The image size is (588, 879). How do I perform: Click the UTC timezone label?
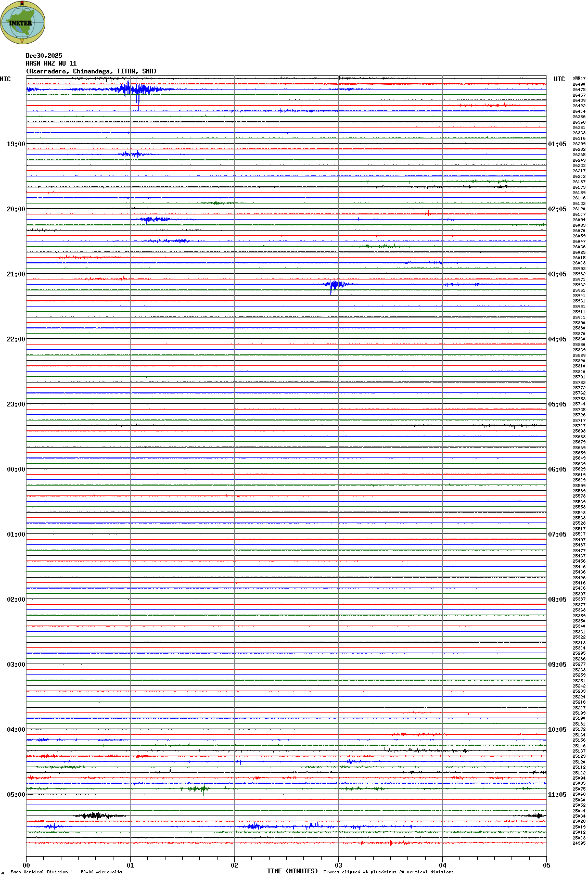(559, 79)
